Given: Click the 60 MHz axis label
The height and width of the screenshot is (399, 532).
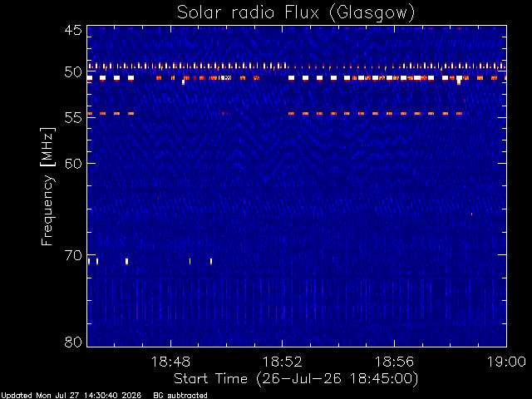Looking at the screenshot, I should (73, 163).
